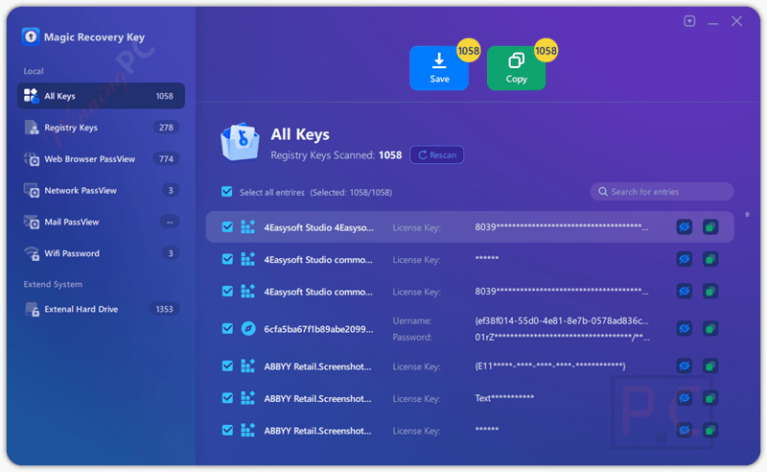Click the (Selected: 1058/1058) text
767x472 pixels.
(x=351, y=192)
